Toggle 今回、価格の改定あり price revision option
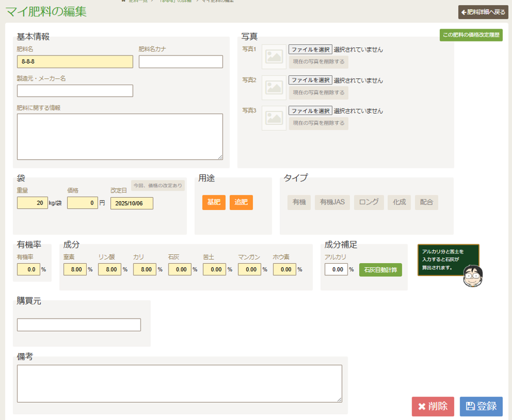Screen dimensions: 512x420 point(157,185)
